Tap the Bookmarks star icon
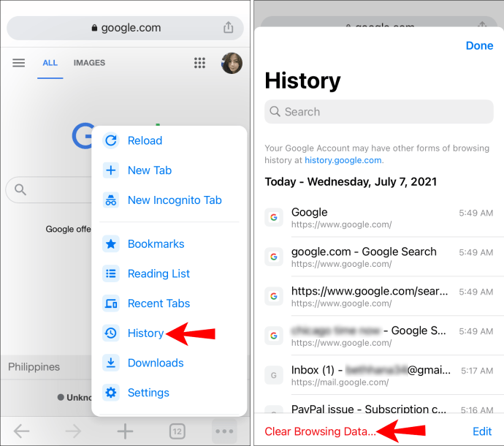 111,244
